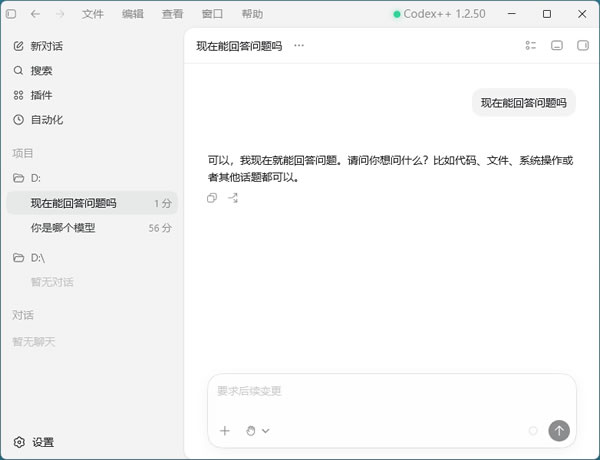Click the fork arrows icon under the reply
The width and height of the screenshot is (600, 460).
pos(233,198)
